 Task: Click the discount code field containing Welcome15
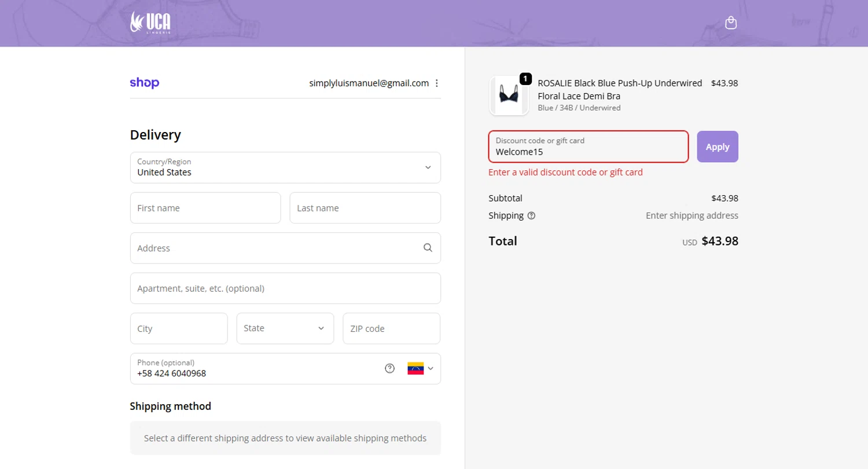(x=589, y=146)
